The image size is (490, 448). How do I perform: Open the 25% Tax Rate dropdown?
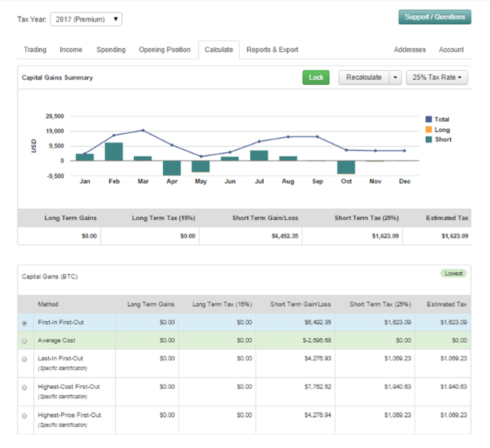(x=437, y=77)
